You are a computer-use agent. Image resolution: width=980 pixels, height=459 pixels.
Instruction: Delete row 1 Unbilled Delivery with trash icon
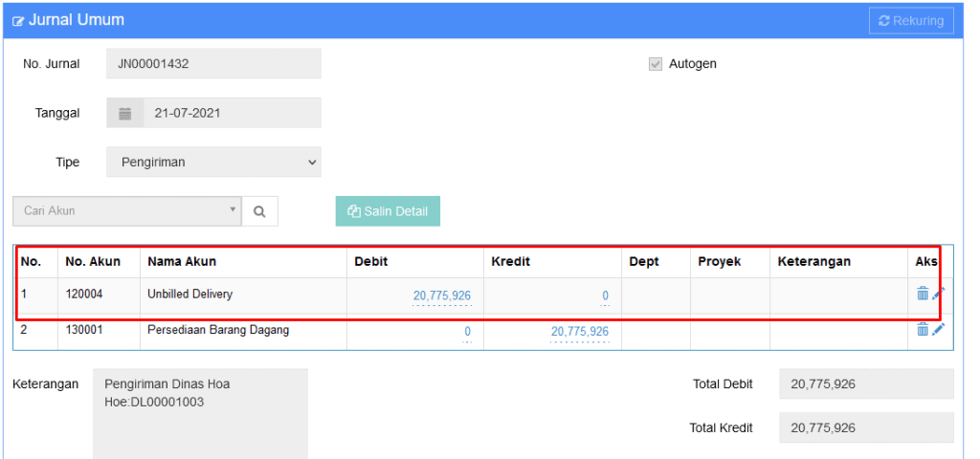923,293
